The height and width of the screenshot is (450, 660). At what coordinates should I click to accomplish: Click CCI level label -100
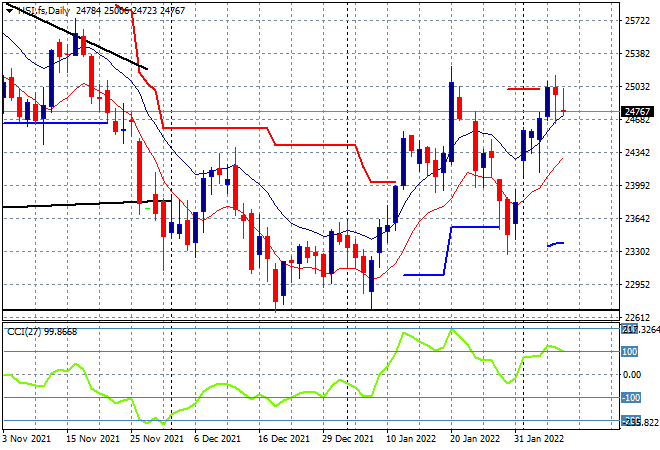click(x=631, y=397)
